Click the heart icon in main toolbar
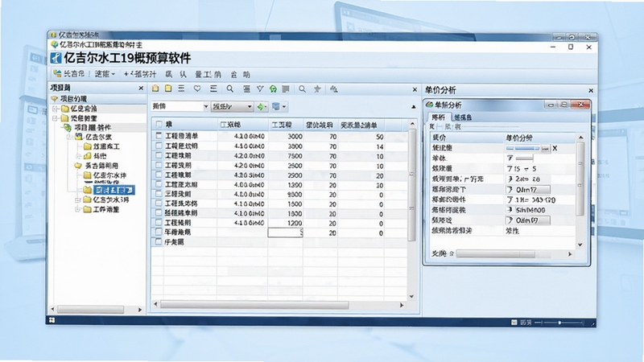This screenshot has width=644, height=362. tap(197, 88)
